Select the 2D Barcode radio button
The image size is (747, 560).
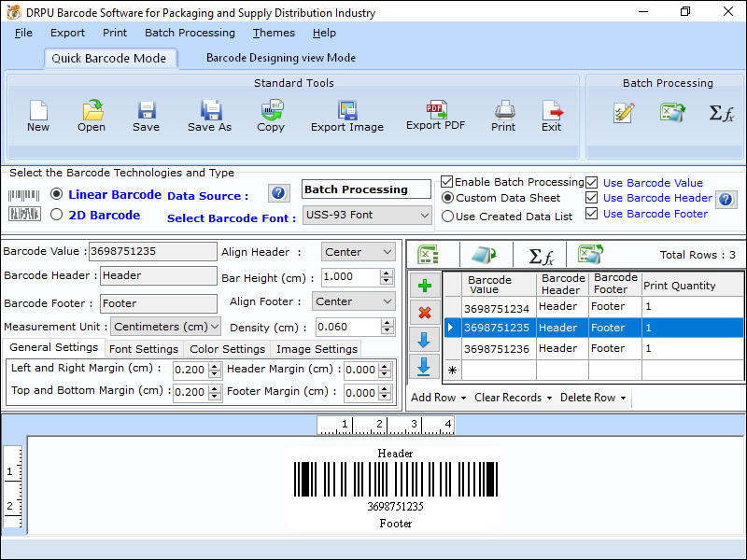[x=57, y=215]
